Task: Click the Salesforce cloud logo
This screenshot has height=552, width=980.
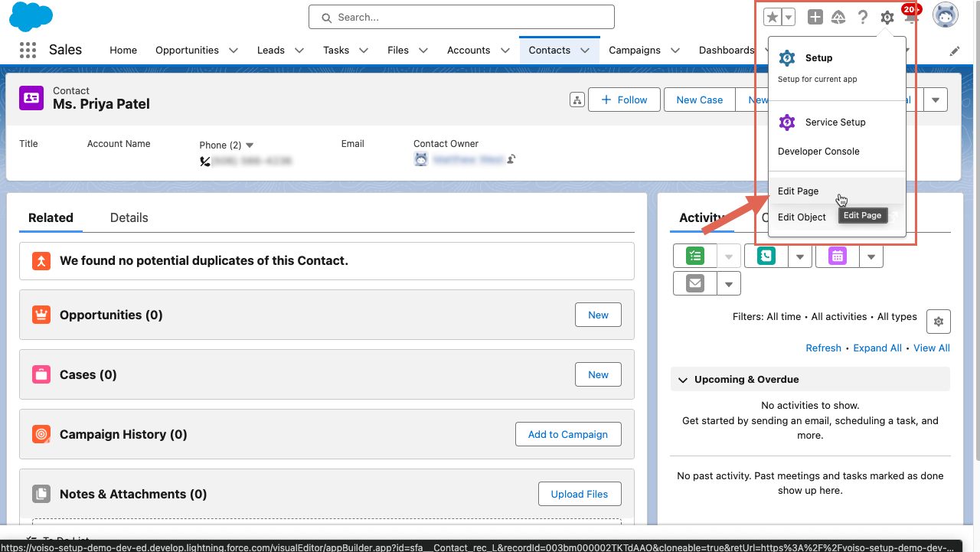Action: [31, 17]
